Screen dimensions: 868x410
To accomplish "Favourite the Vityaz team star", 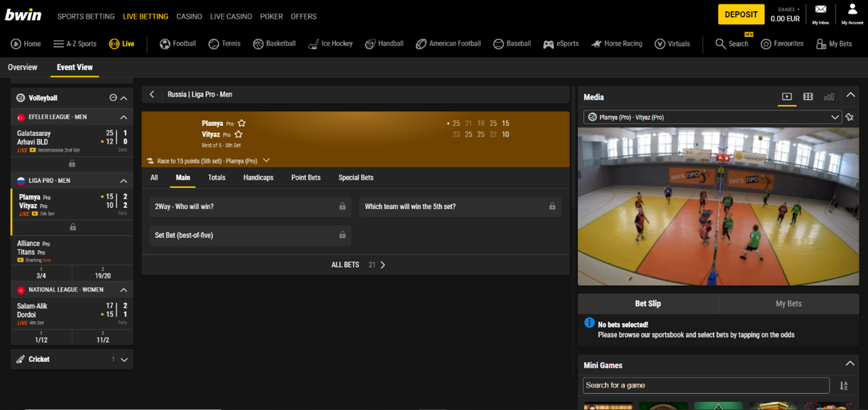I will tap(239, 135).
